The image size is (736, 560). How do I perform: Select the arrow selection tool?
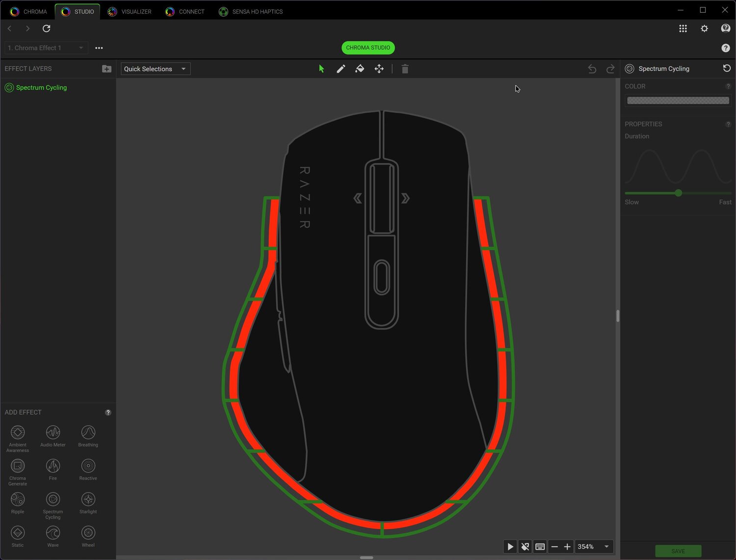(321, 69)
